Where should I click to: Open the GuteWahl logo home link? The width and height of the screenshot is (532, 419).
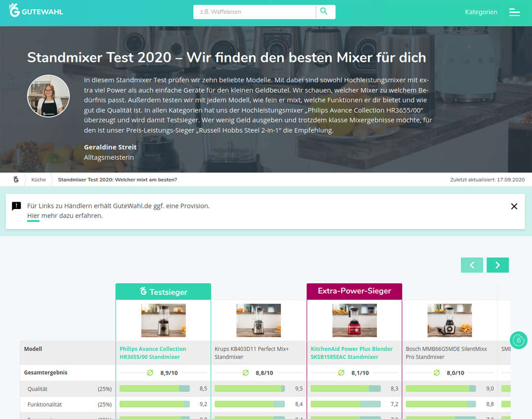(x=36, y=11)
